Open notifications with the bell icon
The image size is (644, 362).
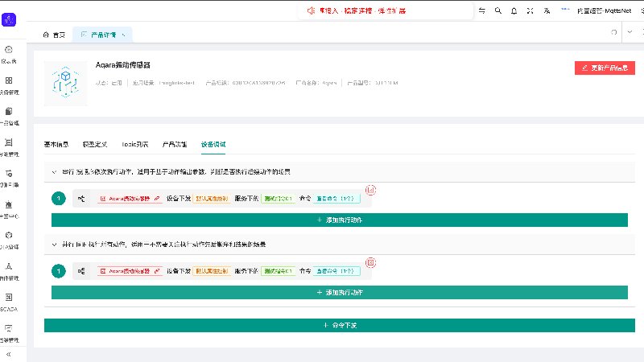point(514,10)
